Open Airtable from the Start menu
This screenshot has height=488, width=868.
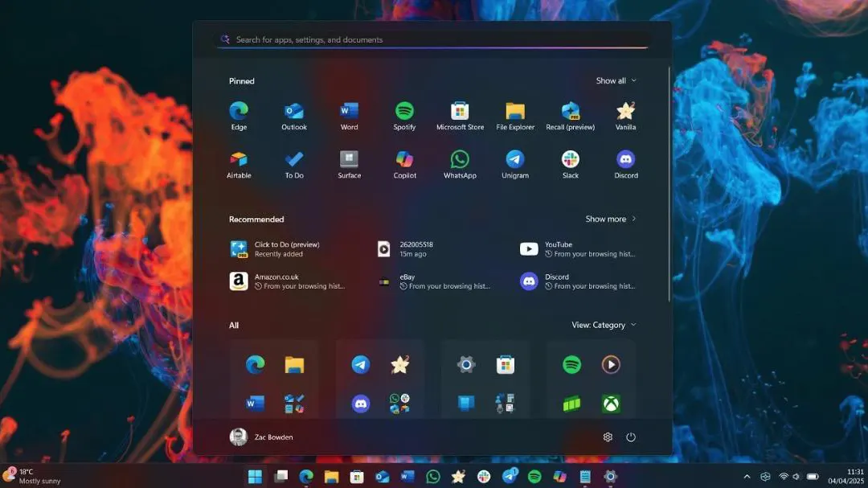coord(239,164)
